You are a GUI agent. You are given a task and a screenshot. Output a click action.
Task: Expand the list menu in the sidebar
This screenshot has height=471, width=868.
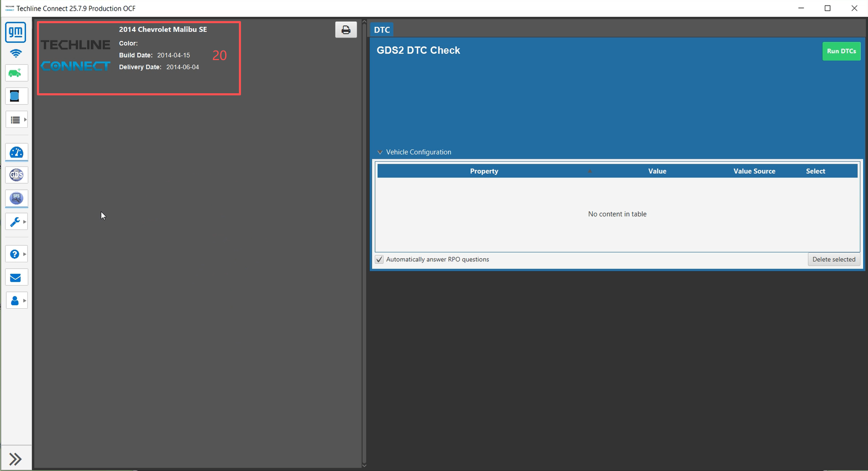(x=17, y=120)
